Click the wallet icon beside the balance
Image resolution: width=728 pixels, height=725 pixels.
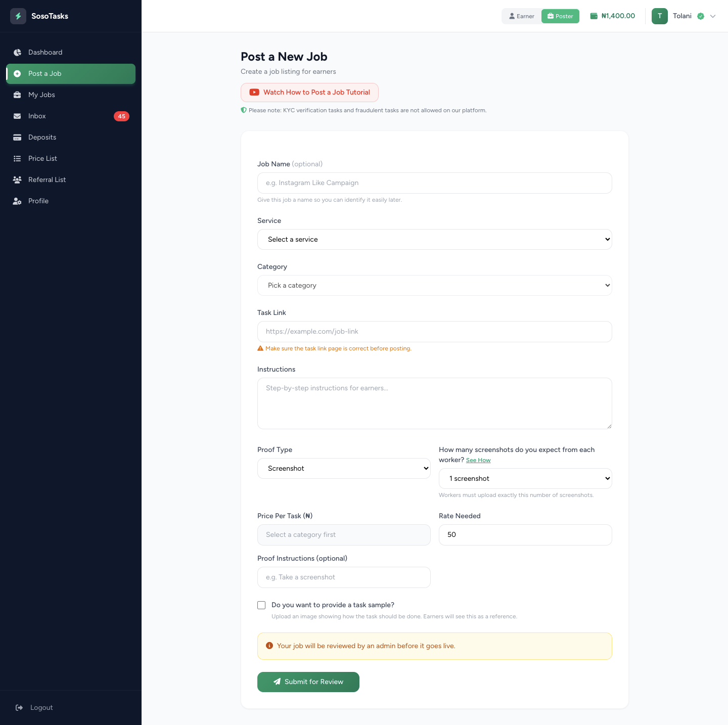click(x=594, y=16)
